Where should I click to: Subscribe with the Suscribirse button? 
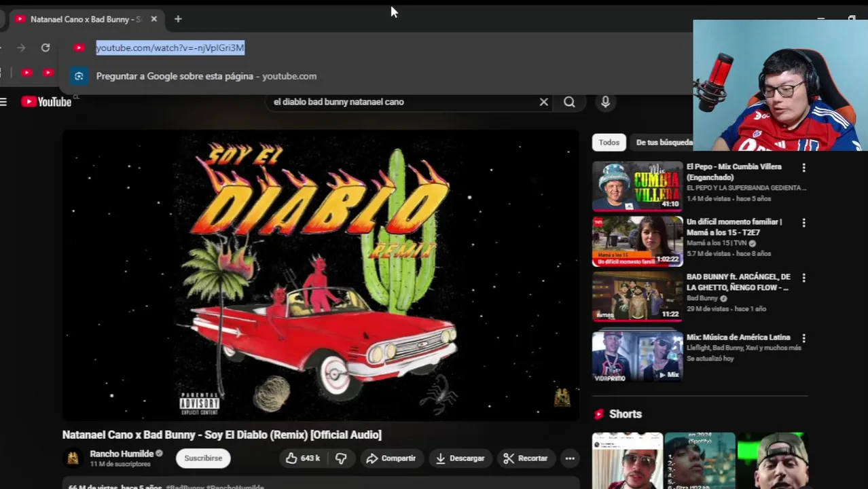(203, 458)
